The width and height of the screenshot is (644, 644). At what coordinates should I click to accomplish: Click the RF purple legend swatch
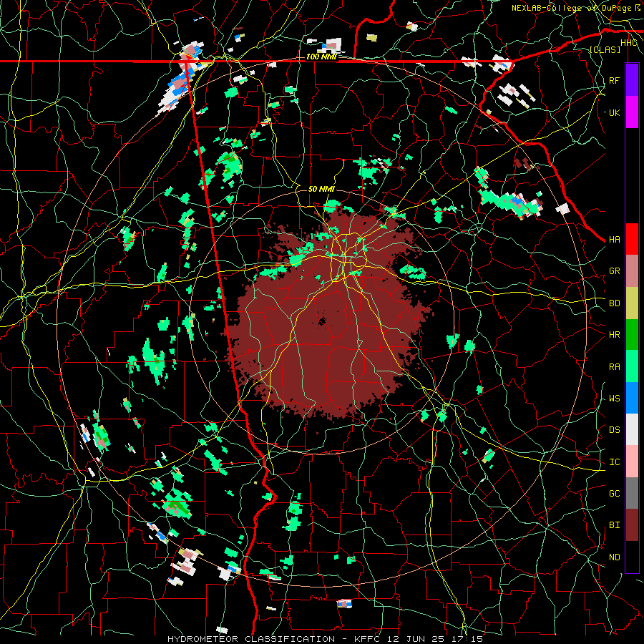click(632, 80)
